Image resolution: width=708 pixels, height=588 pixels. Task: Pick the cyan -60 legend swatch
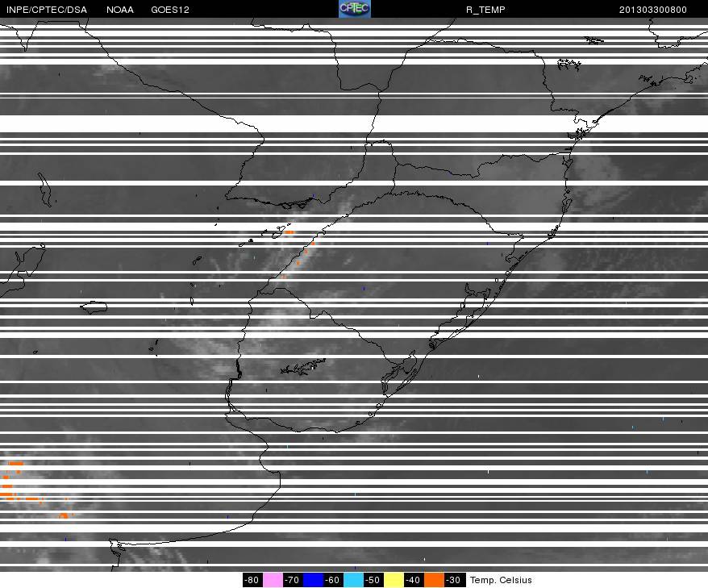click(x=353, y=580)
